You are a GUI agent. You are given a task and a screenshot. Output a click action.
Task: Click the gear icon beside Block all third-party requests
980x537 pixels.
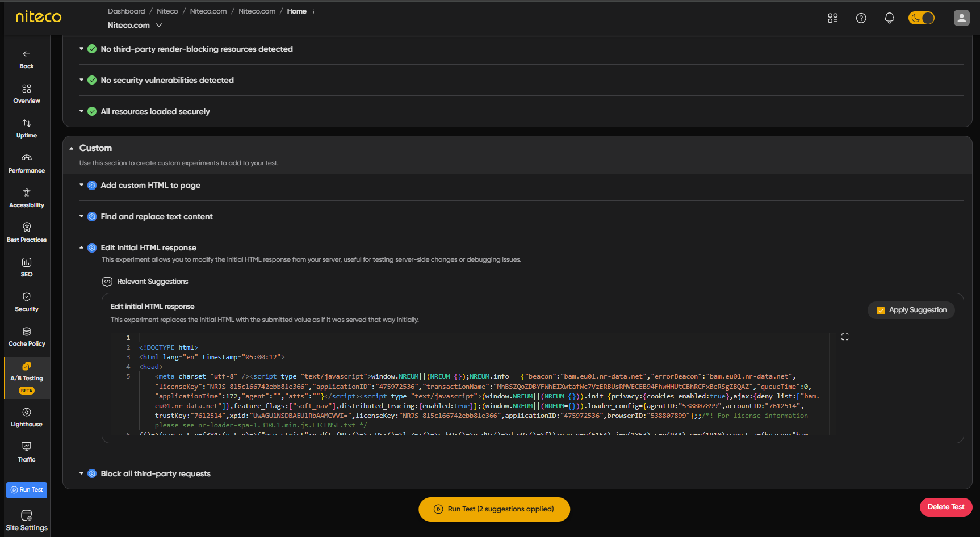[92, 473]
